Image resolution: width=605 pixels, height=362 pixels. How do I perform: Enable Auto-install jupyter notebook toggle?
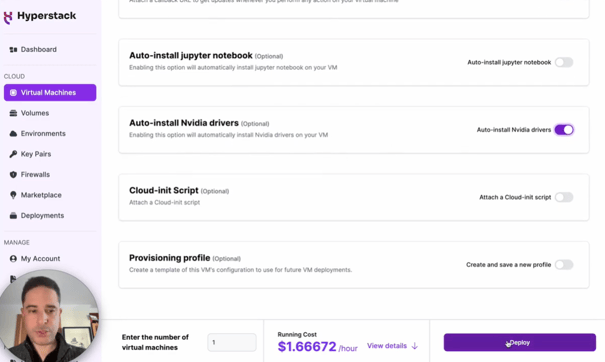pos(564,62)
